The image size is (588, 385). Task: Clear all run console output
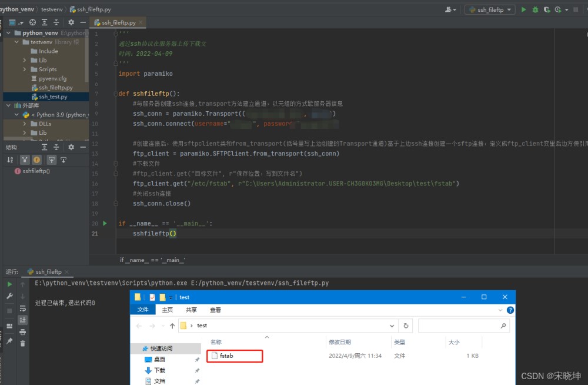[x=23, y=344]
